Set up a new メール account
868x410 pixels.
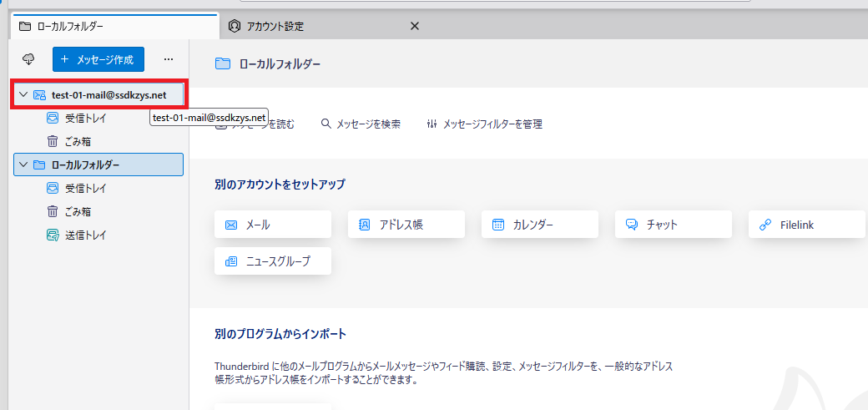(x=272, y=225)
